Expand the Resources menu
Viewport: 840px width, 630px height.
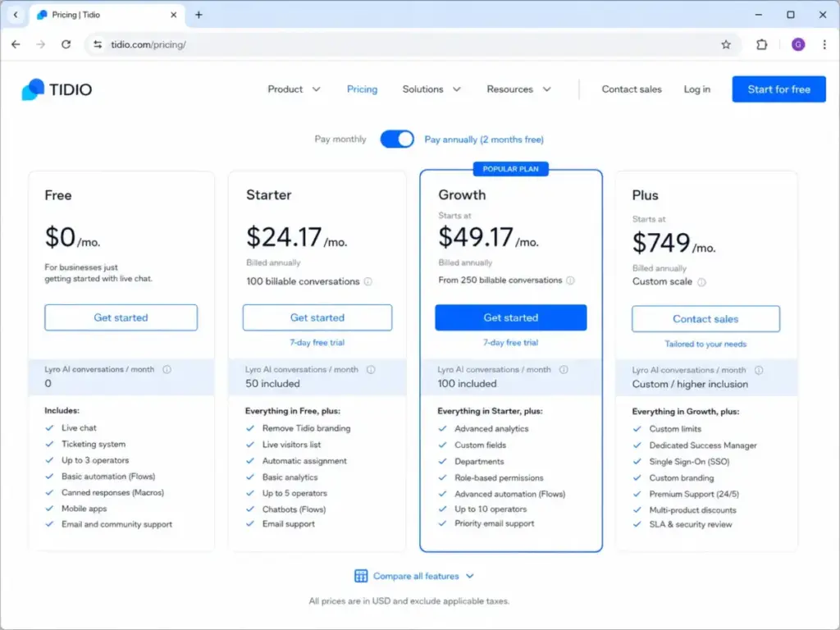pyautogui.click(x=518, y=89)
